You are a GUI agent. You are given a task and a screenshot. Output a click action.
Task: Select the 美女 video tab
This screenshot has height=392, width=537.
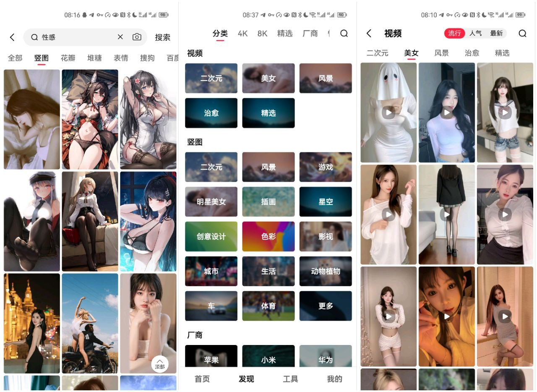411,53
